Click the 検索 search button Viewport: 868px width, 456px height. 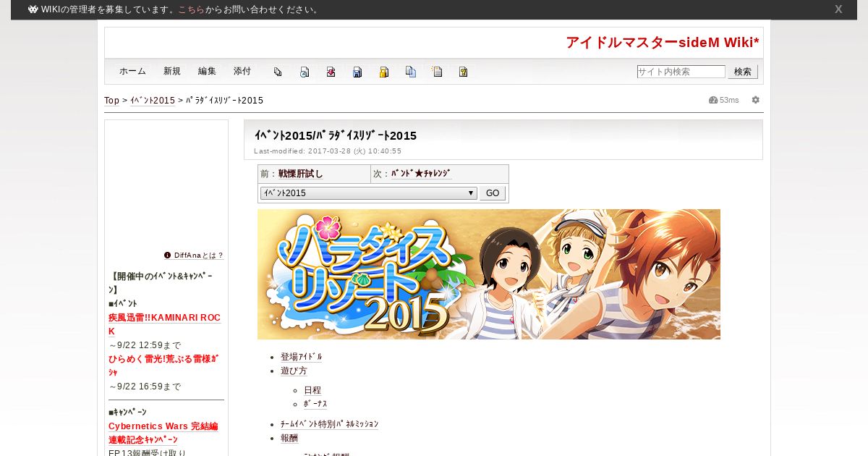pos(743,72)
